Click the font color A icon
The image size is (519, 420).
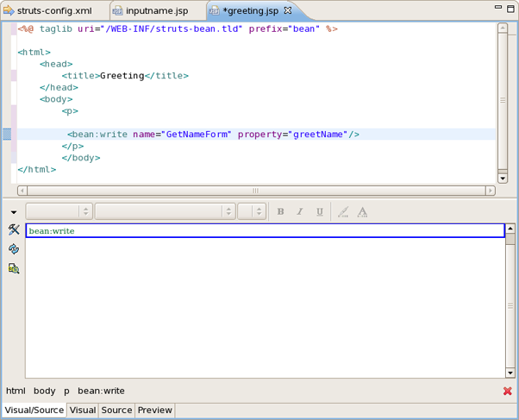tap(363, 211)
